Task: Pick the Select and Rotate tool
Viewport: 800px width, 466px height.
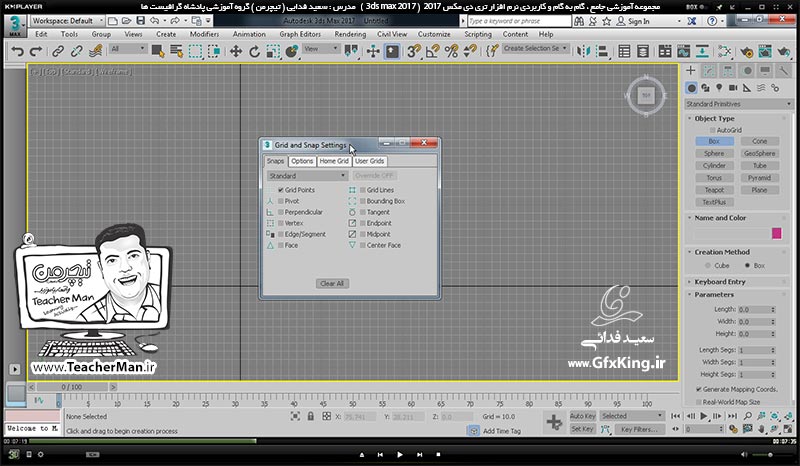Action: pos(254,51)
